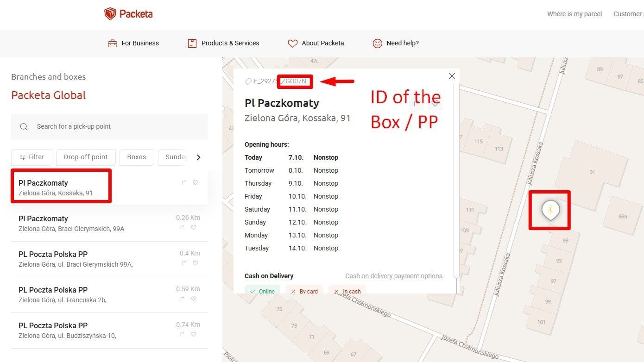The image size is (644, 362).
Task: Close the pick-up point details popup
Action: point(452,76)
